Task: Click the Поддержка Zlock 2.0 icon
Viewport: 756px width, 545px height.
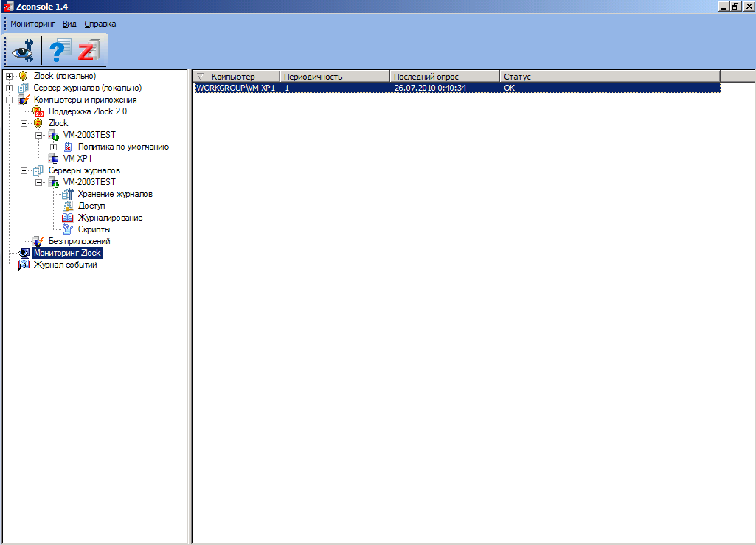Action: coord(38,111)
